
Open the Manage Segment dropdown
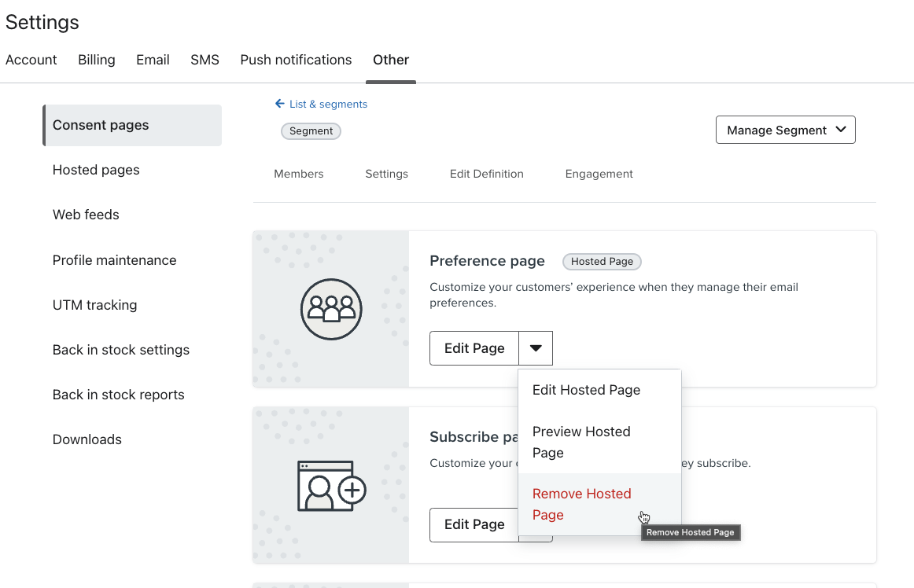pos(784,130)
